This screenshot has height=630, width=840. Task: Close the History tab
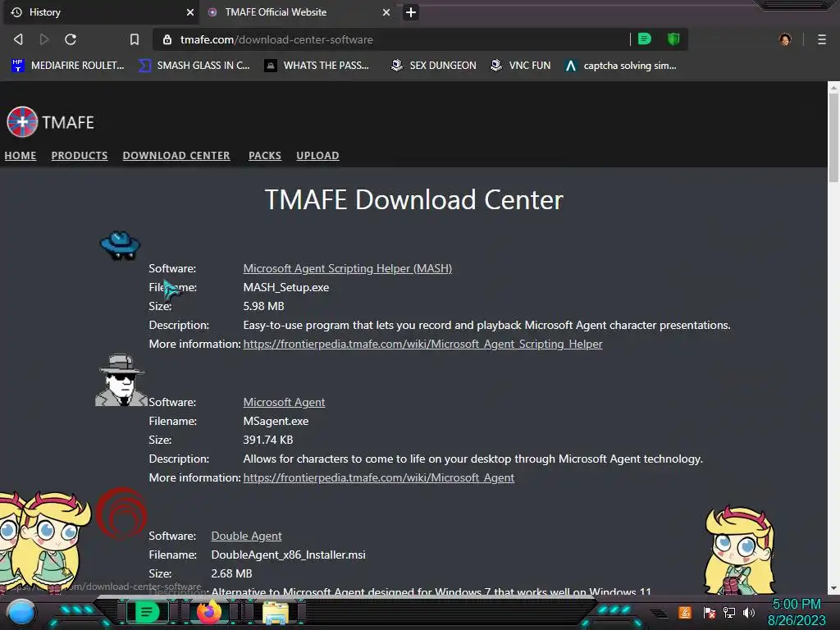point(190,12)
